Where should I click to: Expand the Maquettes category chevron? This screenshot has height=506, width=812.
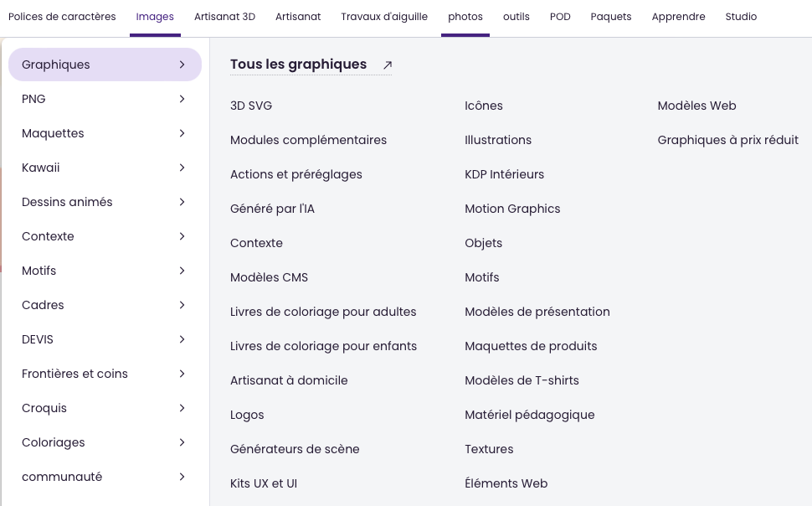(x=182, y=133)
